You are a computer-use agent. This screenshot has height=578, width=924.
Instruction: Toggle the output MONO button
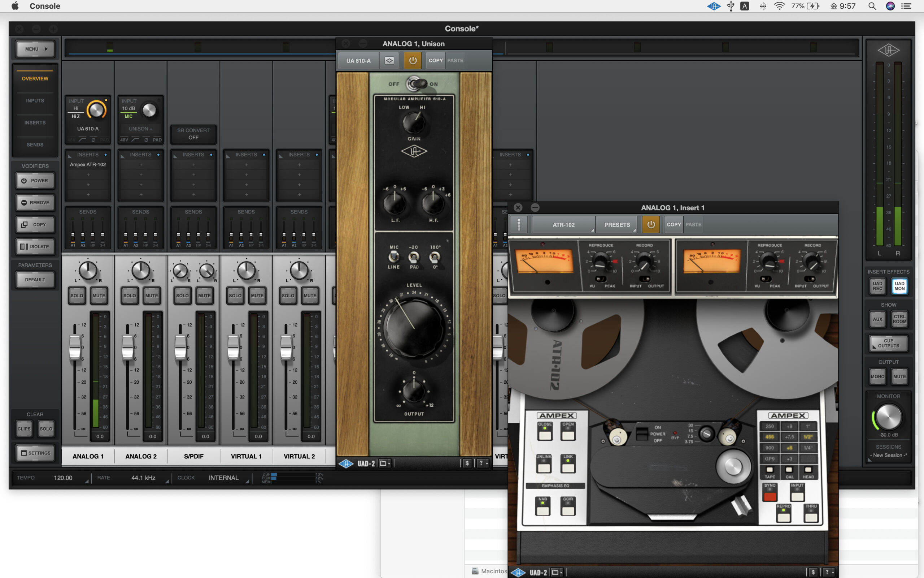[x=877, y=376]
